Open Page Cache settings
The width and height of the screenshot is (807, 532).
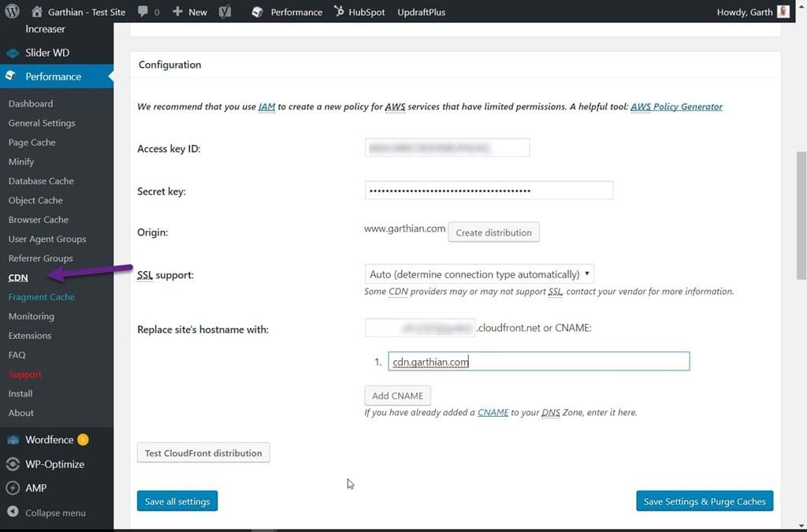pos(32,142)
